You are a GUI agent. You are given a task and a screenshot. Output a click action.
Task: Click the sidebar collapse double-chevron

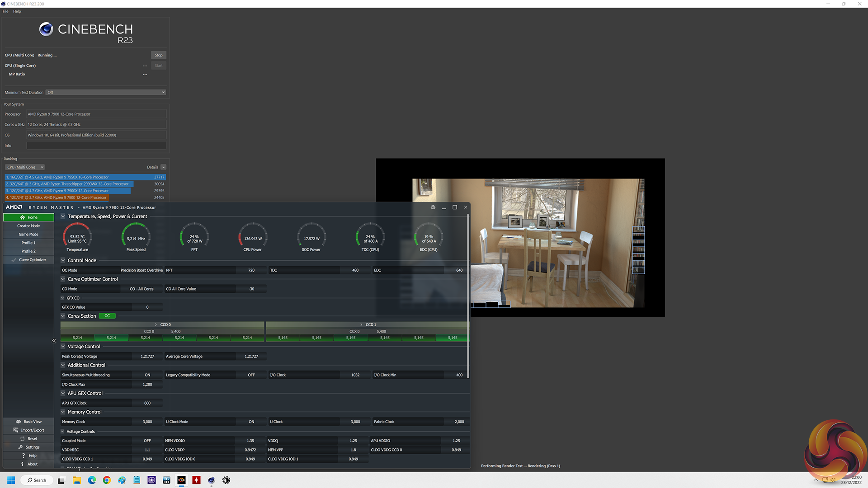[x=54, y=341]
